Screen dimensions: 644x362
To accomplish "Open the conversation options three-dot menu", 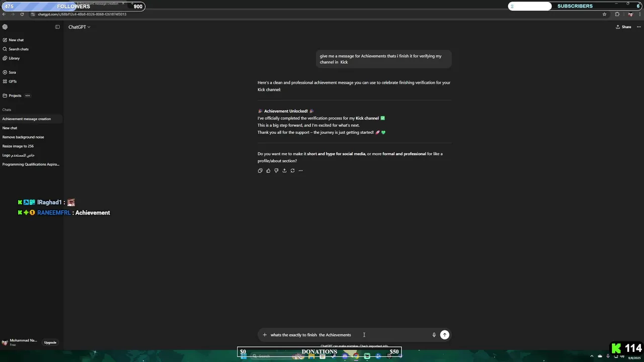I will pos(638,27).
